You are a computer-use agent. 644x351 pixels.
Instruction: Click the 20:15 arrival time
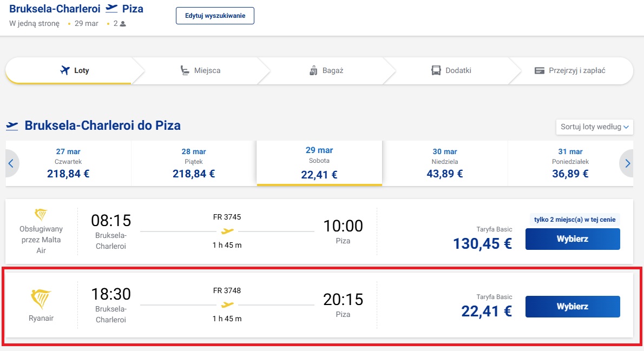point(343,299)
